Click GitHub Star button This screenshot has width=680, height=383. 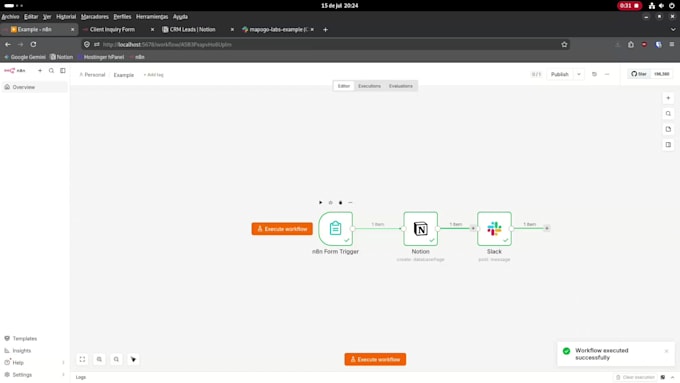click(x=639, y=74)
